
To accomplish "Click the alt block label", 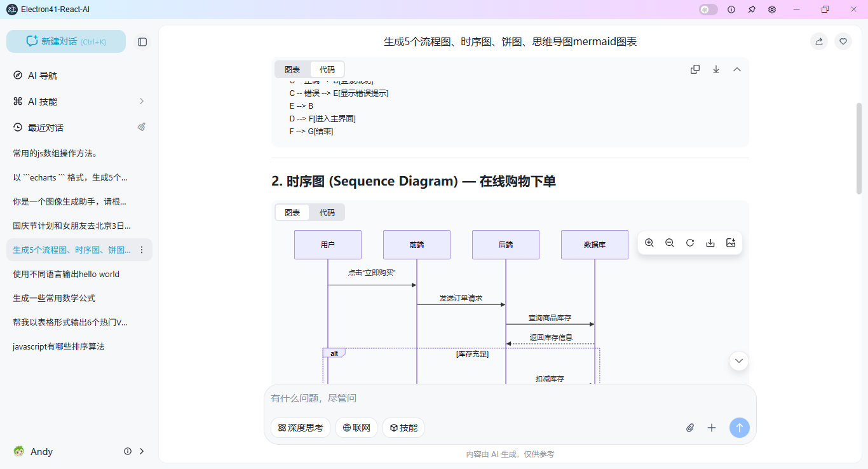I will tap(334, 353).
